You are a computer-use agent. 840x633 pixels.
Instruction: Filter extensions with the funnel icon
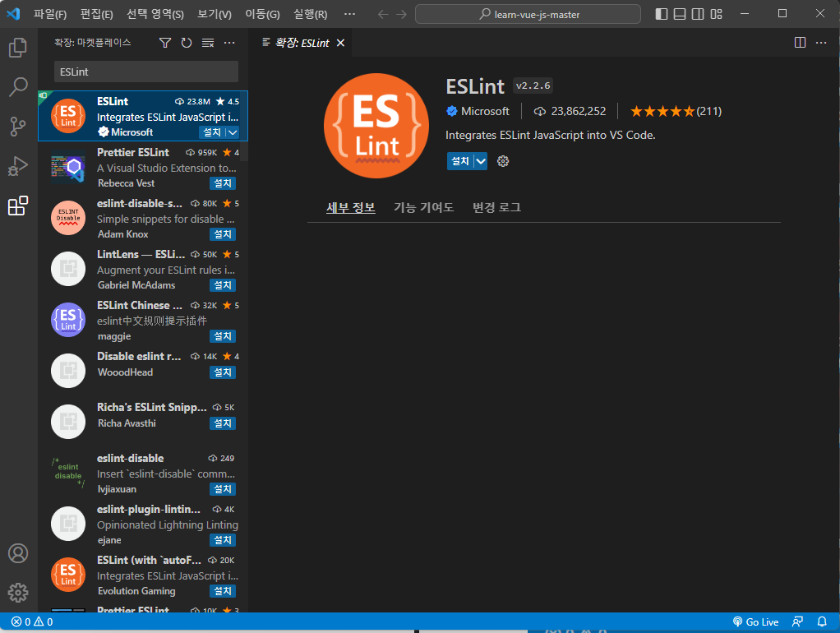point(165,43)
